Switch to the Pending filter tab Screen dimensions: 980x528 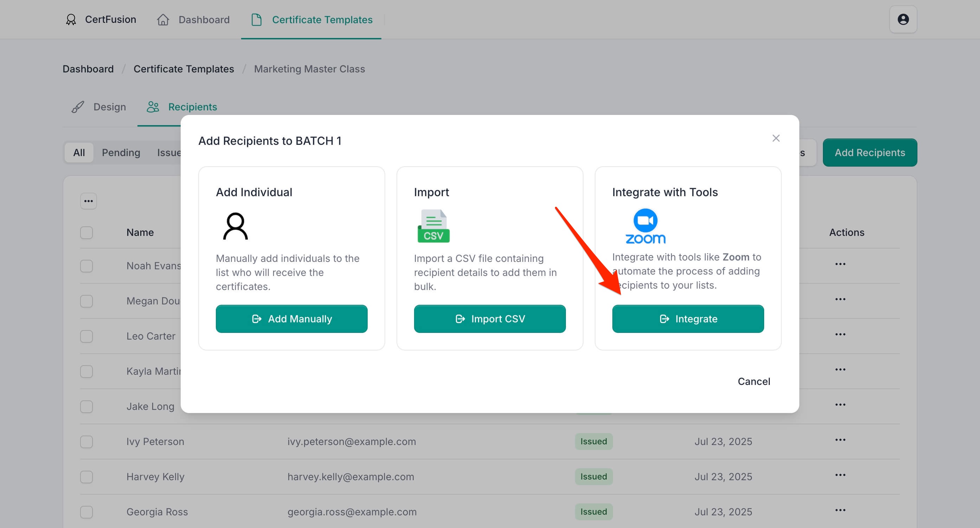pos(121,153)
